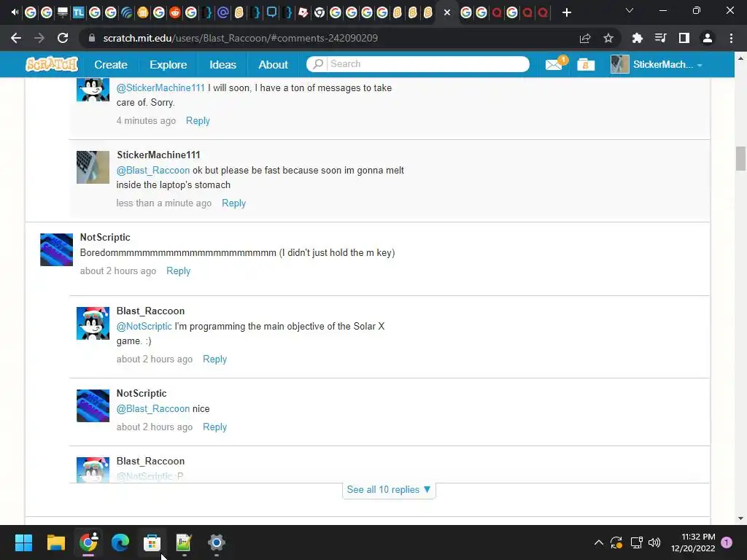Open File Explorer from the taskbar
747x560 pixels.
(55, 542)
